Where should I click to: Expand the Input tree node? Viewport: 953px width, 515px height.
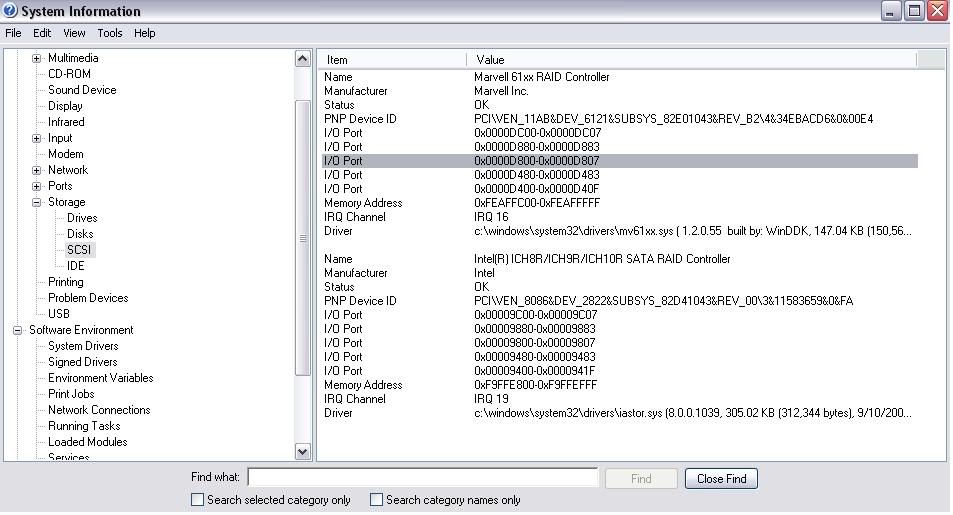(x=36, y=139)
